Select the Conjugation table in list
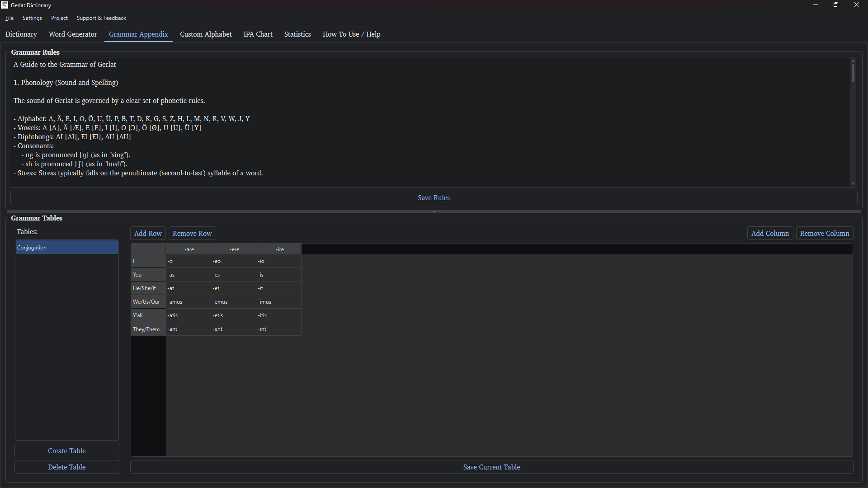 click(67, 248)
